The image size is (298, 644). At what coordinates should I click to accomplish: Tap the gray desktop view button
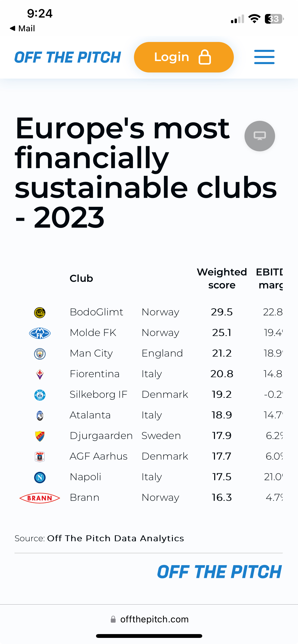click(260, 136)
